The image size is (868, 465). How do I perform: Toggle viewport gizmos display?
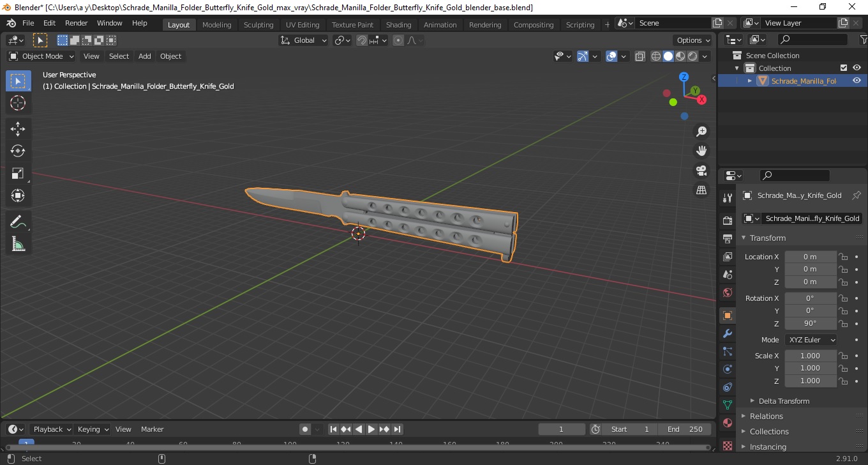point(583,56)
